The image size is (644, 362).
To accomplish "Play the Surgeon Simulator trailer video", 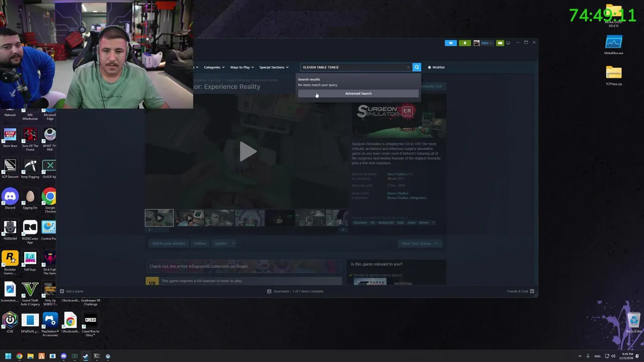I will point(247,151).
